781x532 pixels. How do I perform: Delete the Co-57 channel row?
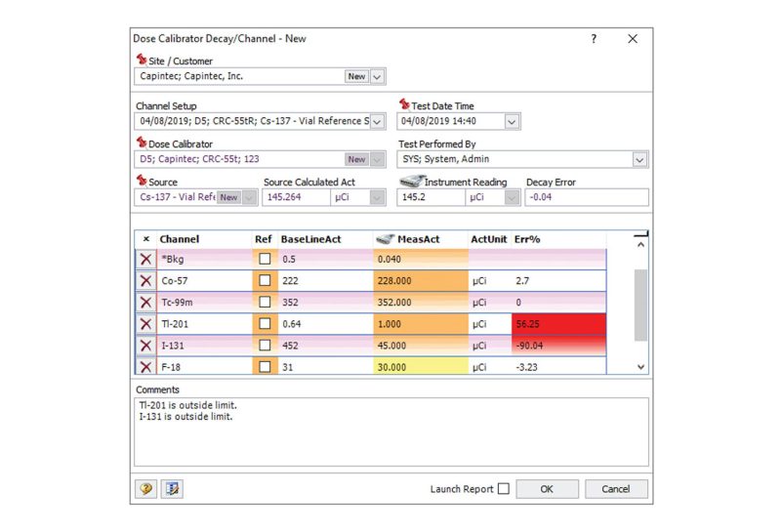click(x=145, y=281)
